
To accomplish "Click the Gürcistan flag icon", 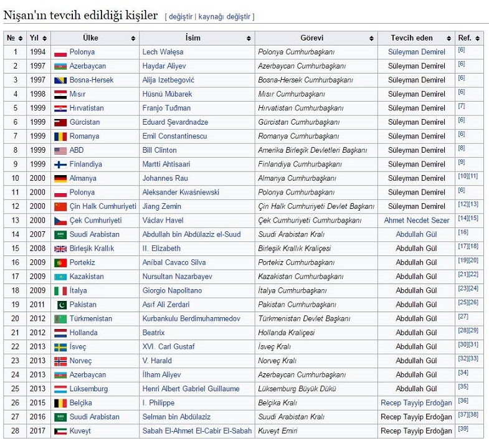I will click(60, 123).
